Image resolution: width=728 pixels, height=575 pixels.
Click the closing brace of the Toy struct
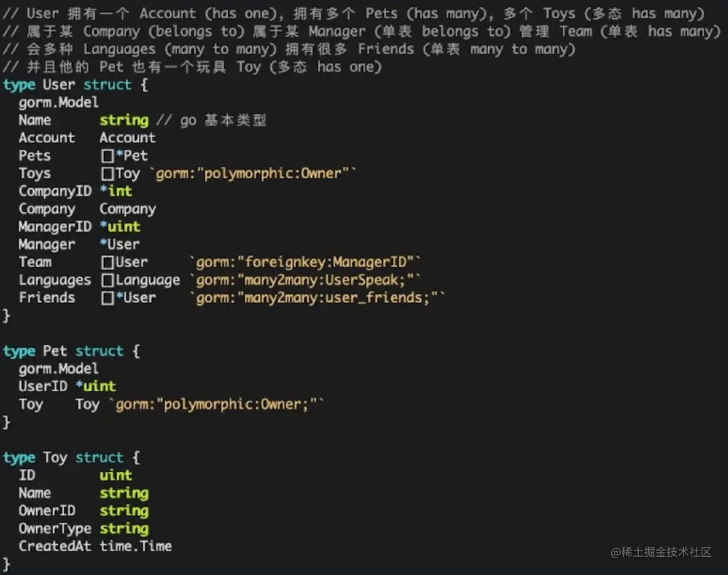click(6, 564)
